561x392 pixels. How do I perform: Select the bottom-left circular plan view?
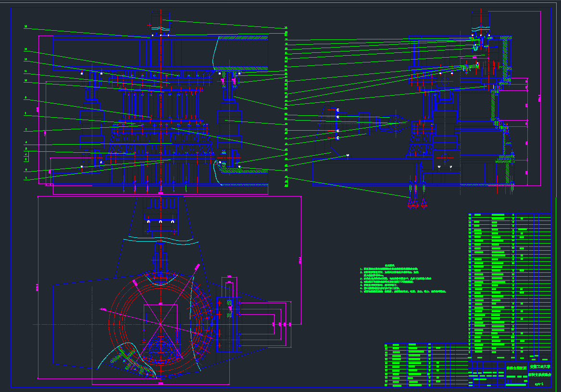click(x=170, y=291)
